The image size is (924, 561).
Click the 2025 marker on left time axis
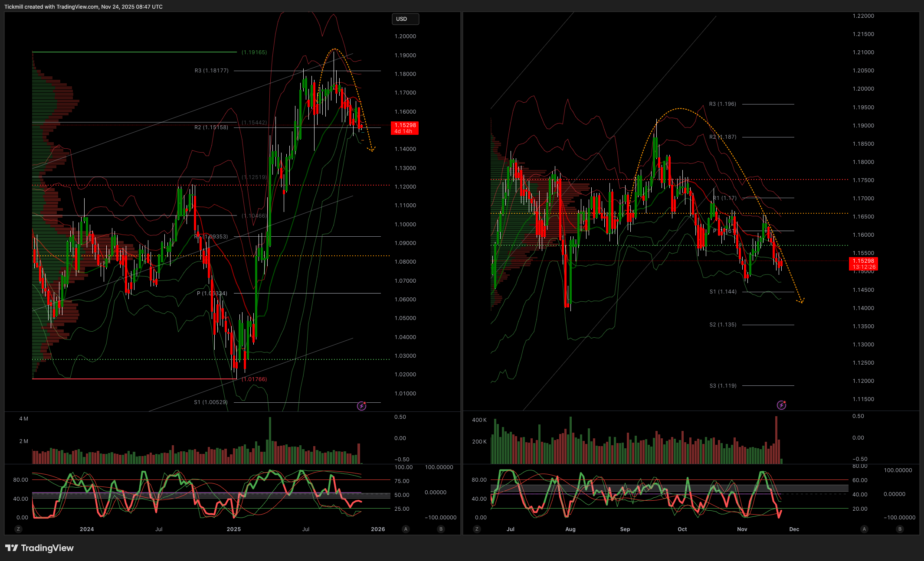[233, 529]
